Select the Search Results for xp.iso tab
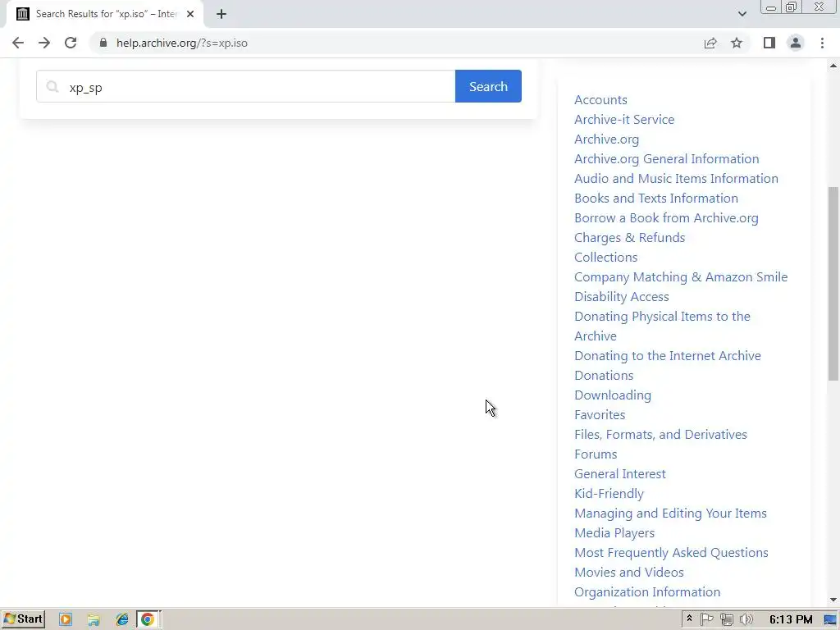The image size is (840, 630). (104, 14)
